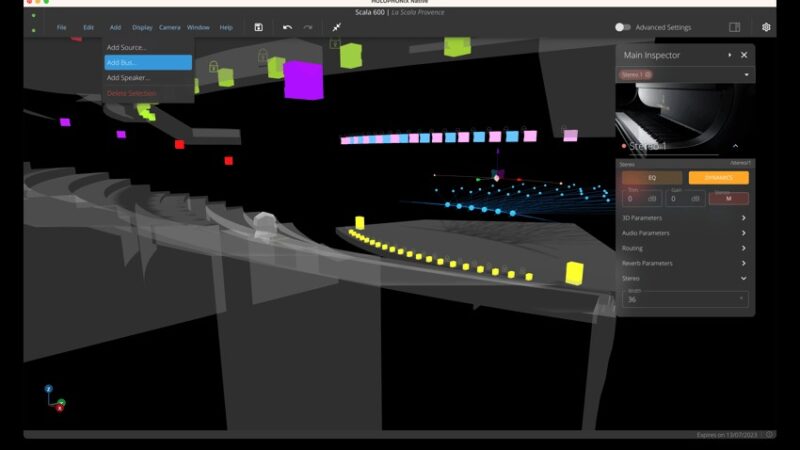Viewport: 800px width, 450px height.
Task: Toggle the side panel layout icon
Action: tap(734, 27)
